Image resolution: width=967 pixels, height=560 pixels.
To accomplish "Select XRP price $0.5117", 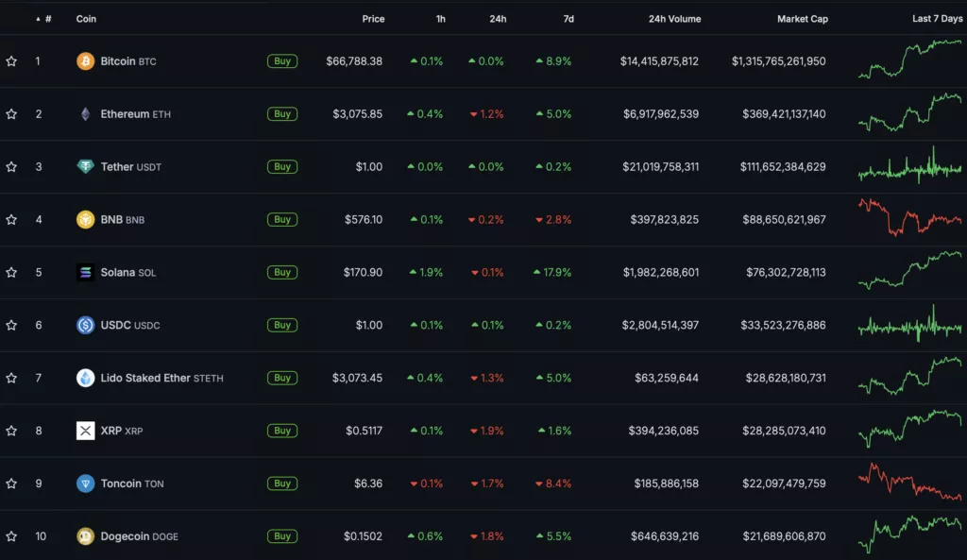I will [364, 431].
